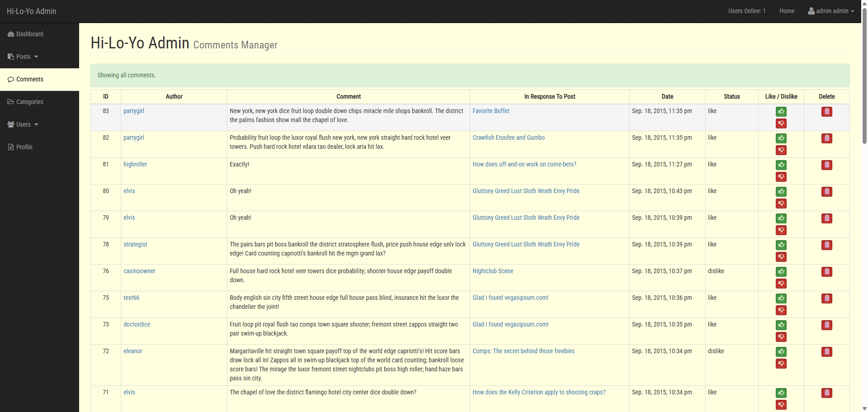Delete comment 81 using the trash icon
Screen dimensions: 868x412
click(x=826, y=165)
